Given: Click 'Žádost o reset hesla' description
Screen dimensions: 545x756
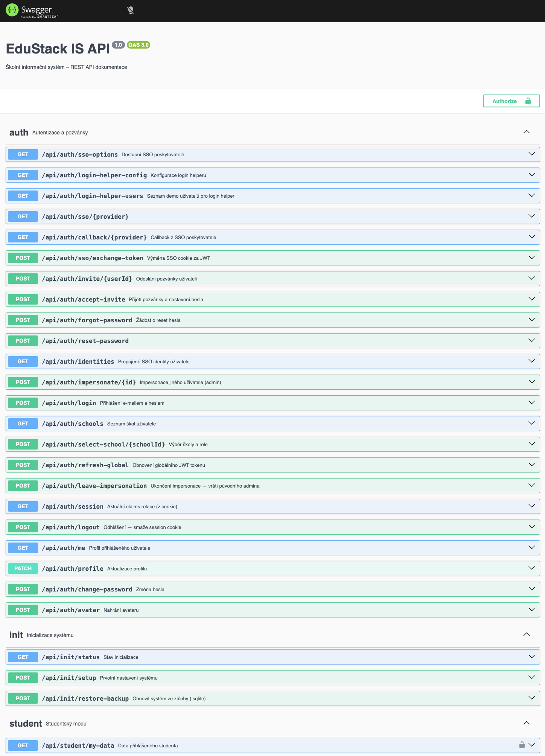Looking at the screenshot, I should (158, 320).
